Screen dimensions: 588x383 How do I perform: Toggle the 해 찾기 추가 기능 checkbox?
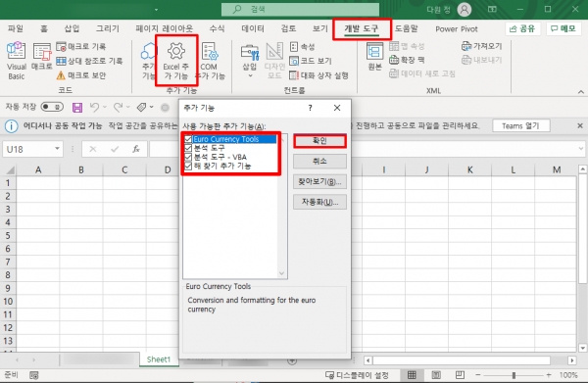pos(188,166)
